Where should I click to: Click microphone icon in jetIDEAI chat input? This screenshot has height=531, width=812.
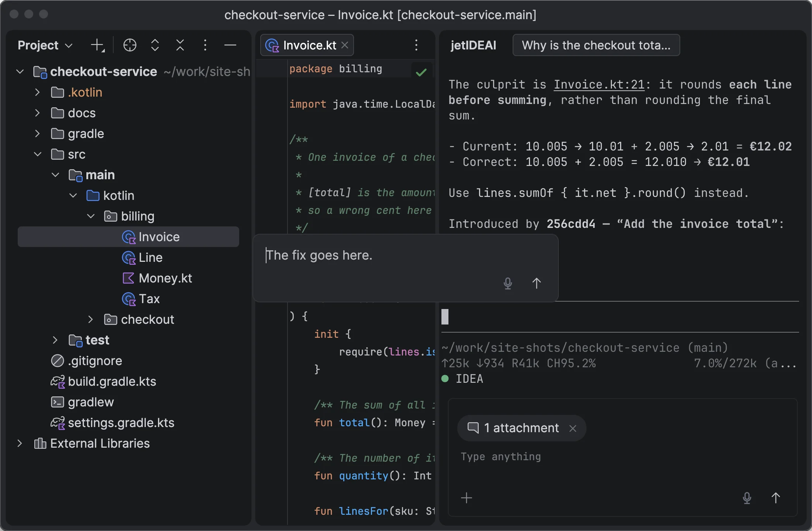[747, 498]
